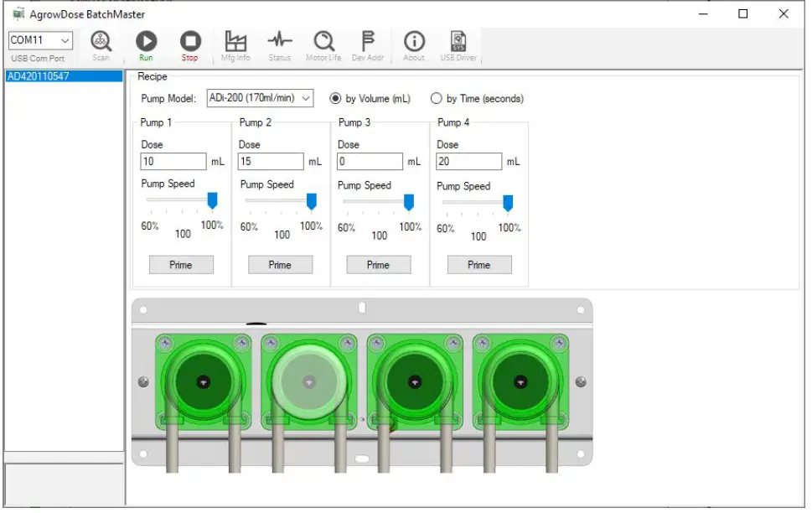812x513 pixels.
Task: Prime Pump 4 using its Prime button
Action: click(x=478, y=265)
